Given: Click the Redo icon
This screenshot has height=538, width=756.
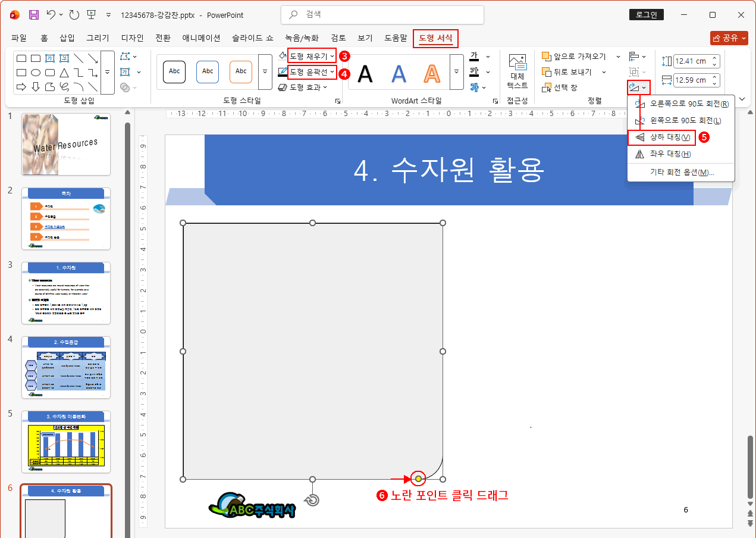Looking at the screenshot, I should click(75, 14).
